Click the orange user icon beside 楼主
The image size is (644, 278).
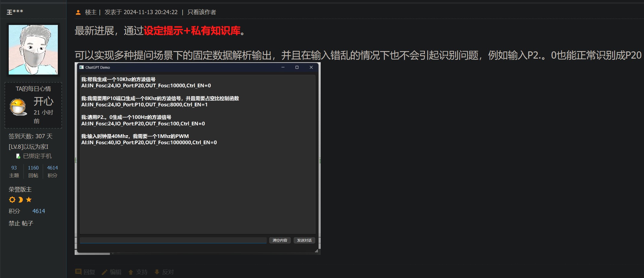[x=78, y=12]
